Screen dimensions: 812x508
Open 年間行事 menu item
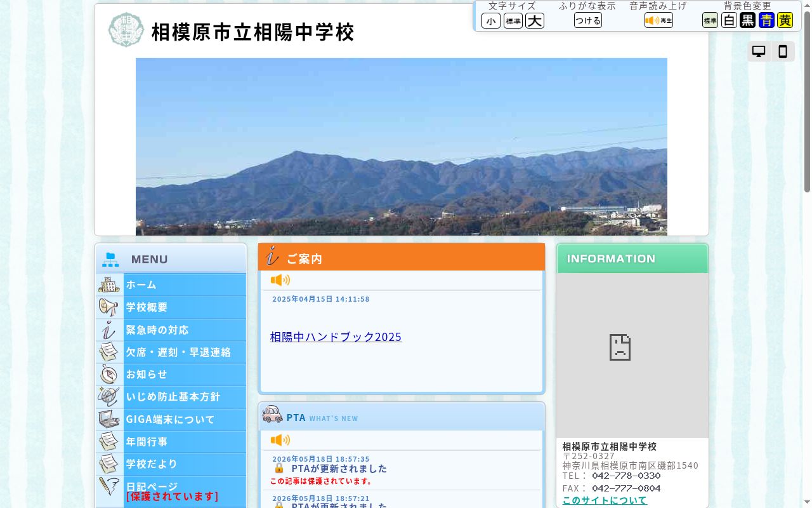(x=171, y=441)
